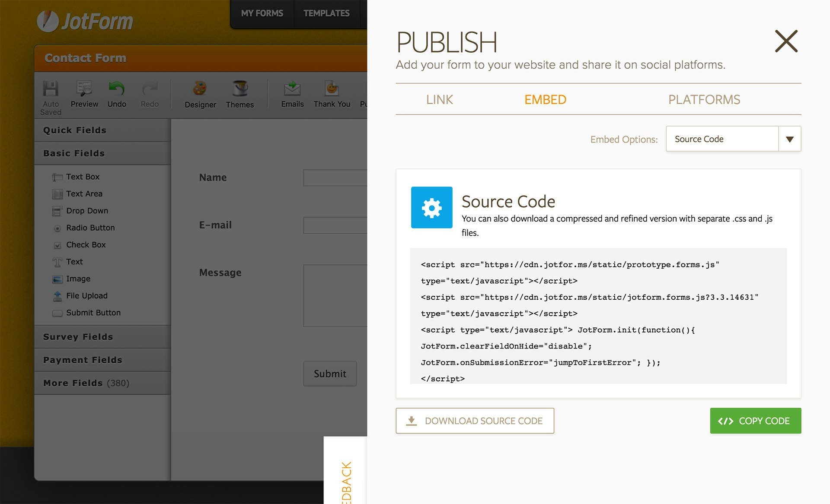
Task: Close the Publish panel with X
Action: [786, 41]
